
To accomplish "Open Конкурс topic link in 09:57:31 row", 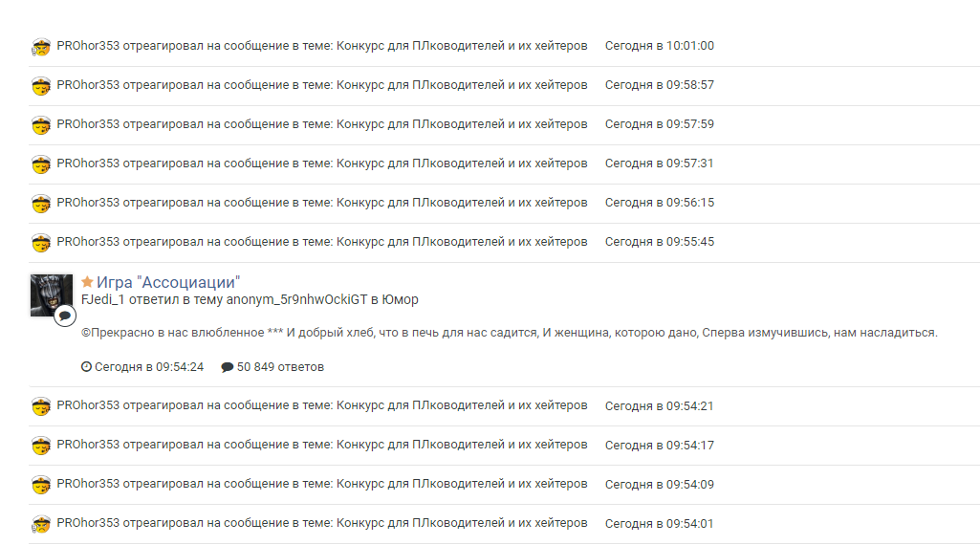I will coord(462,163).
